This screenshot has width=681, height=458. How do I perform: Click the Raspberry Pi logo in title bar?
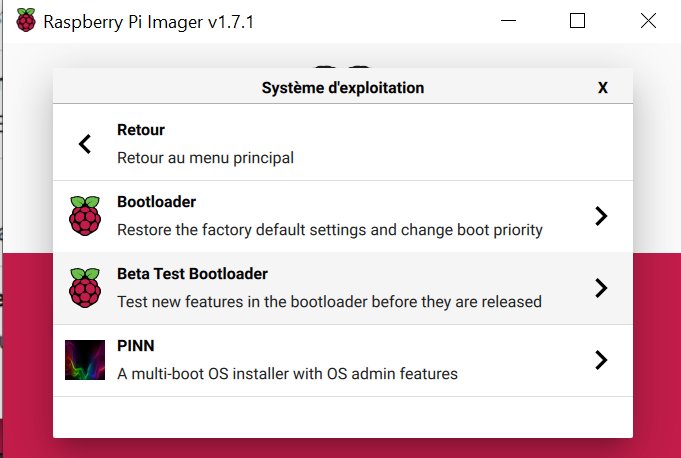click(26, 20)
